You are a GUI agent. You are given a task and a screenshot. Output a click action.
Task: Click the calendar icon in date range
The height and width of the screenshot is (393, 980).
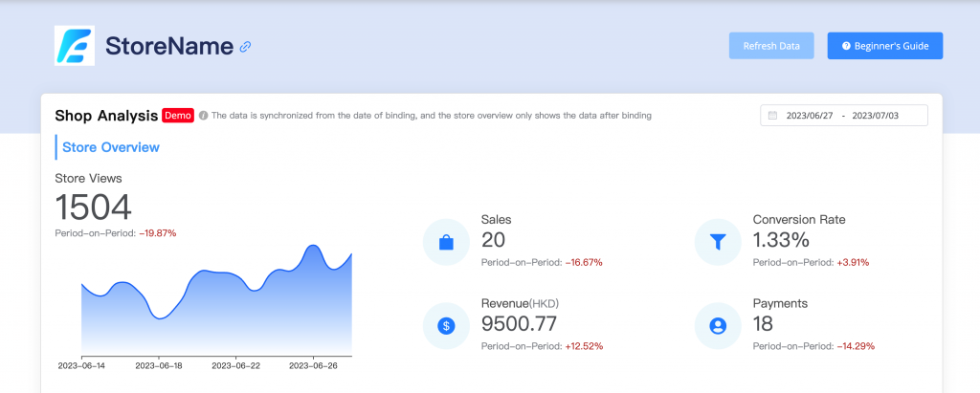tap(772, 116)
